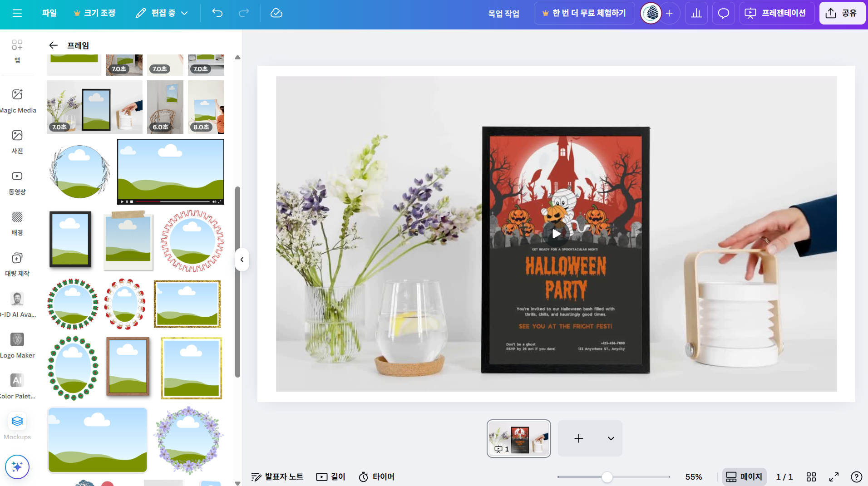868x486 pixels.
Task: Choose the plain rounded landscape frame
Action: pos(98,440)
